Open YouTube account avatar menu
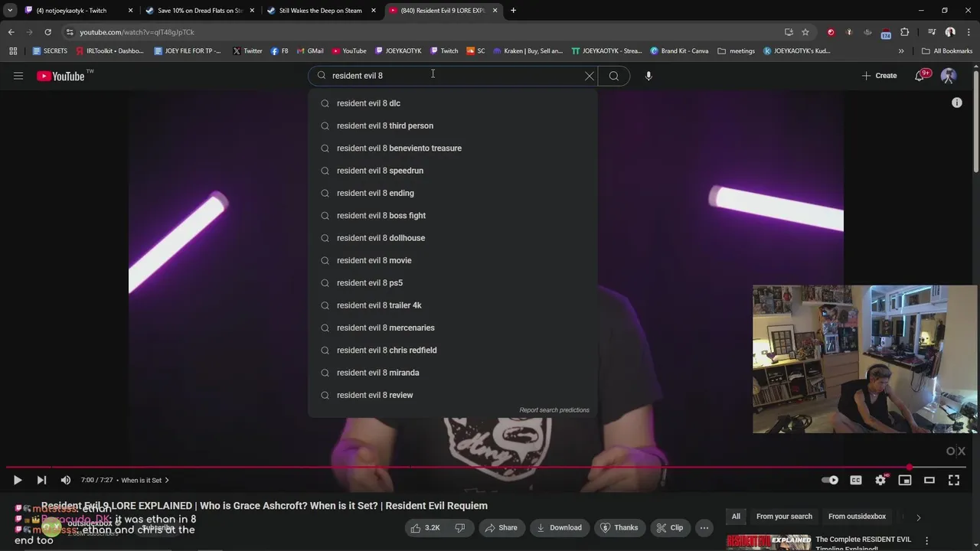The width and height of the screenshot is (980, 551). click(949, 76)
